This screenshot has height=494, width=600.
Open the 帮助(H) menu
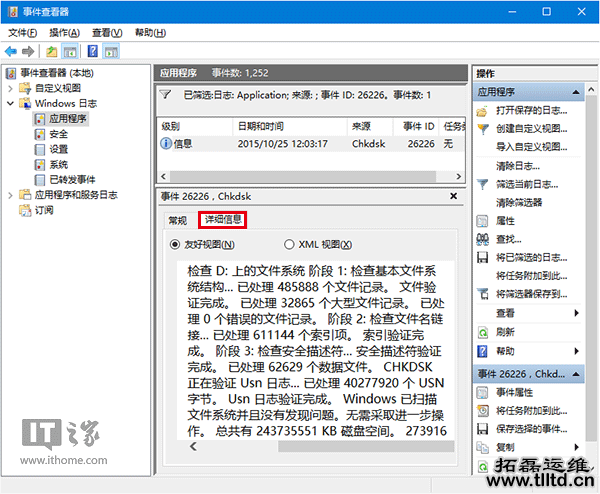coord(150,33)
